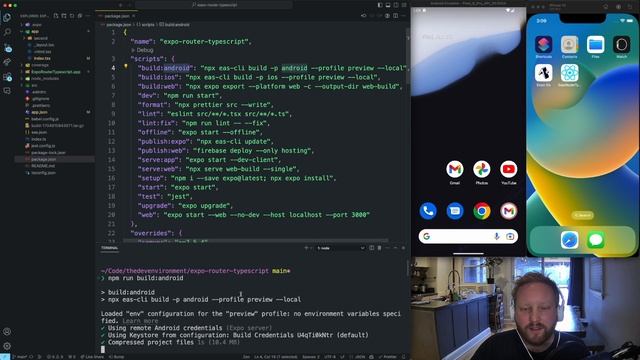The width and height of the screenshot is (640, 360).
Task: Open the Search view in activity bar
Action: pyautogui.click(x=7, y=32)
